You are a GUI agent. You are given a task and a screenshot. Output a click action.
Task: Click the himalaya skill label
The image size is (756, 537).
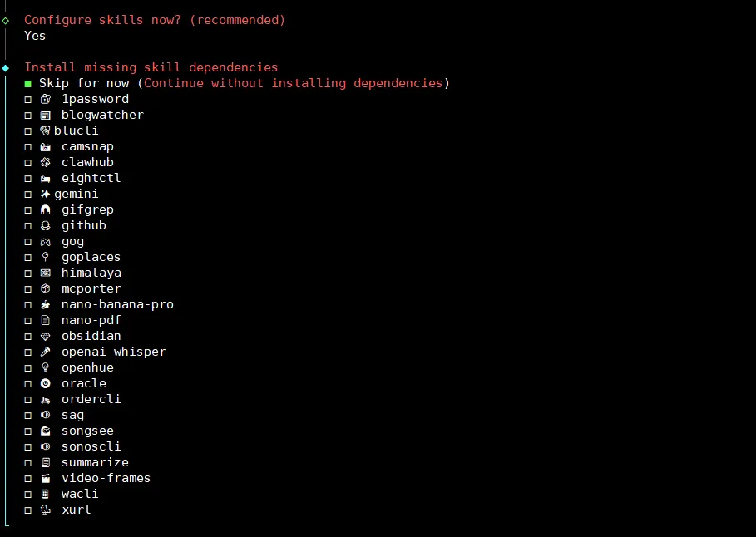(91, 273)
